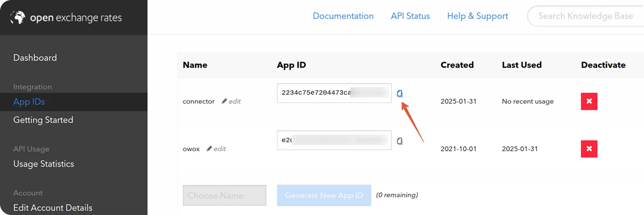Select App IDs in the sidebar
The height and width of the screenshot is (215, 644).
click(x=29, y=102)
